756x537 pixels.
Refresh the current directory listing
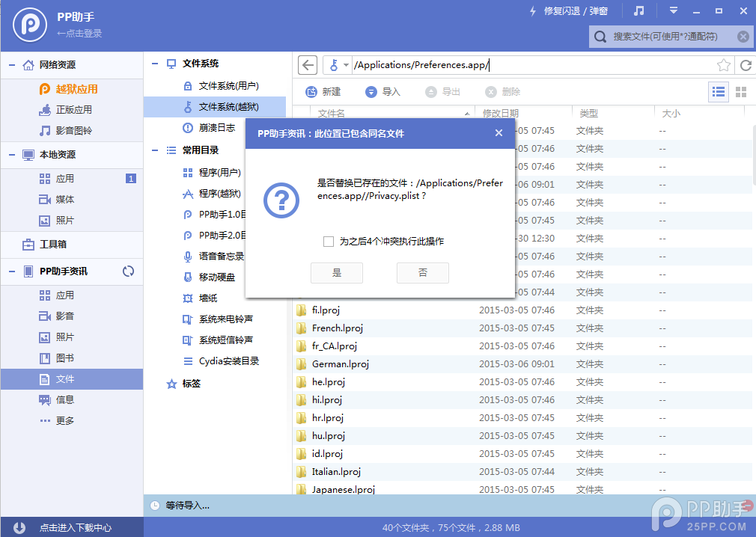pyautogui.click(x=746, y=65)
